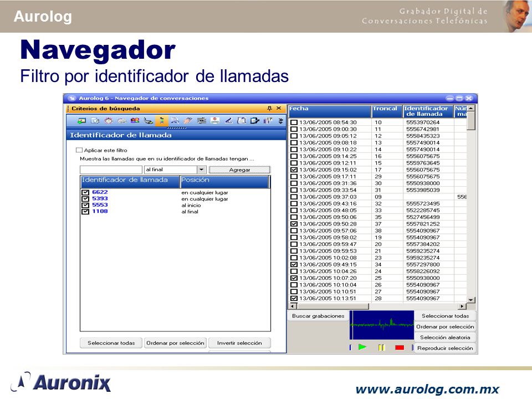
Task: Open the date filter calendar icon
Action: [x=95, y=120]
